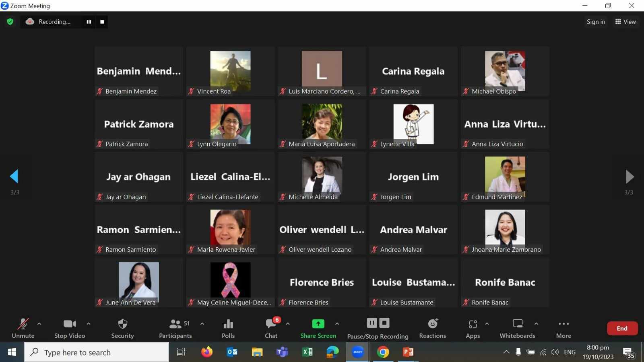Go to previous page with left arrow

click(14, 176)
